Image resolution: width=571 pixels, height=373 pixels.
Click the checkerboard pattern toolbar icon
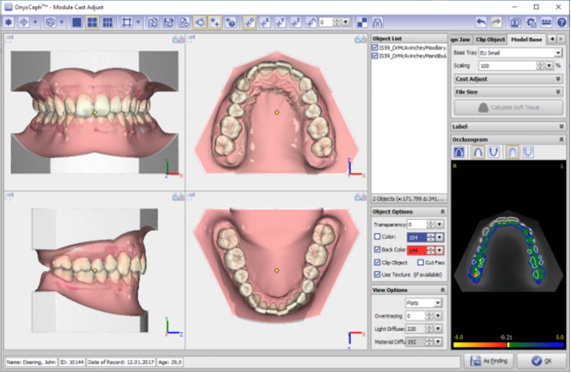(362, 23)
